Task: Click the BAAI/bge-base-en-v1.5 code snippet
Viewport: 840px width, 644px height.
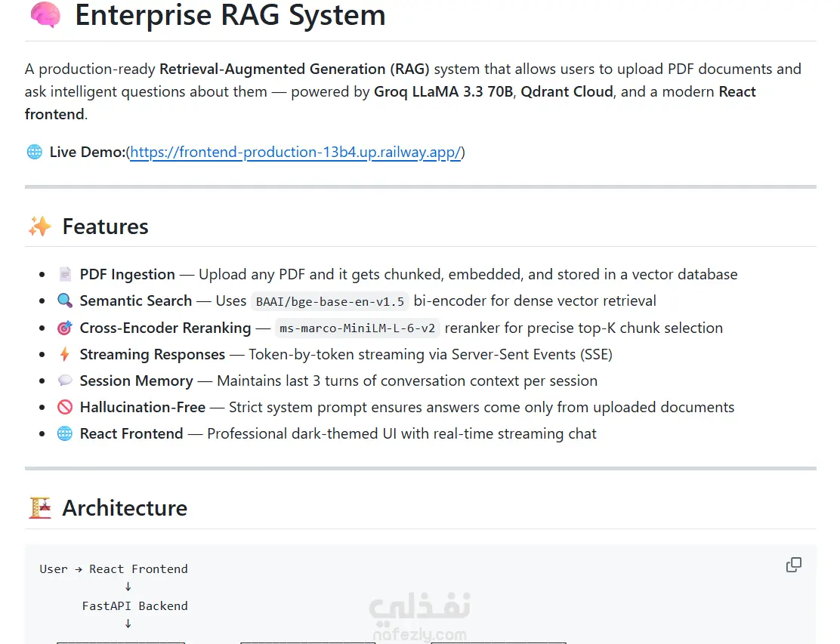Action: click(330, 301)
